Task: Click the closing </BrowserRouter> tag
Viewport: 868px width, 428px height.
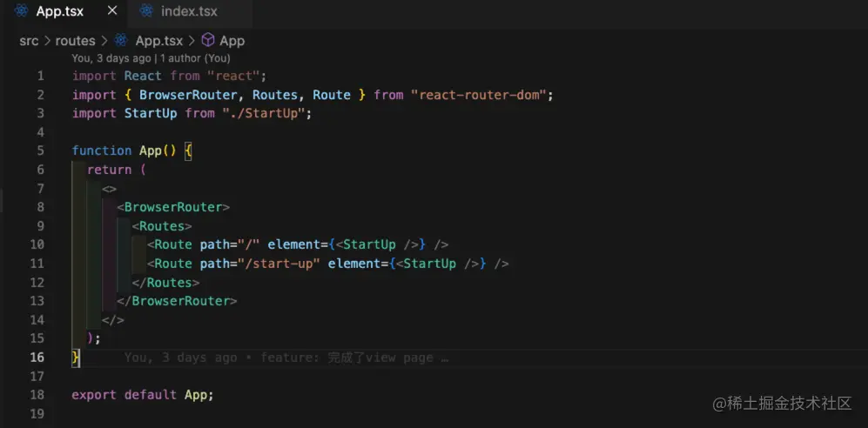Action: [x=177, y=301]
